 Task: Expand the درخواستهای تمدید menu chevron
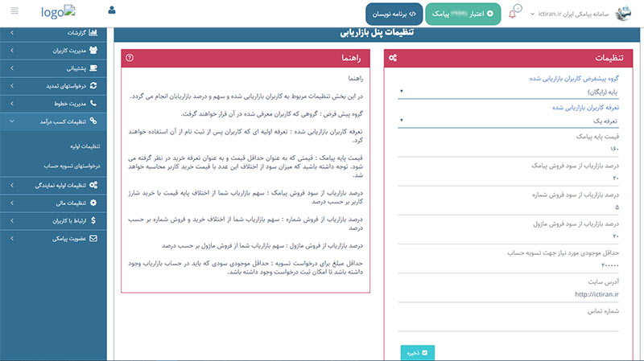[12, 86]
